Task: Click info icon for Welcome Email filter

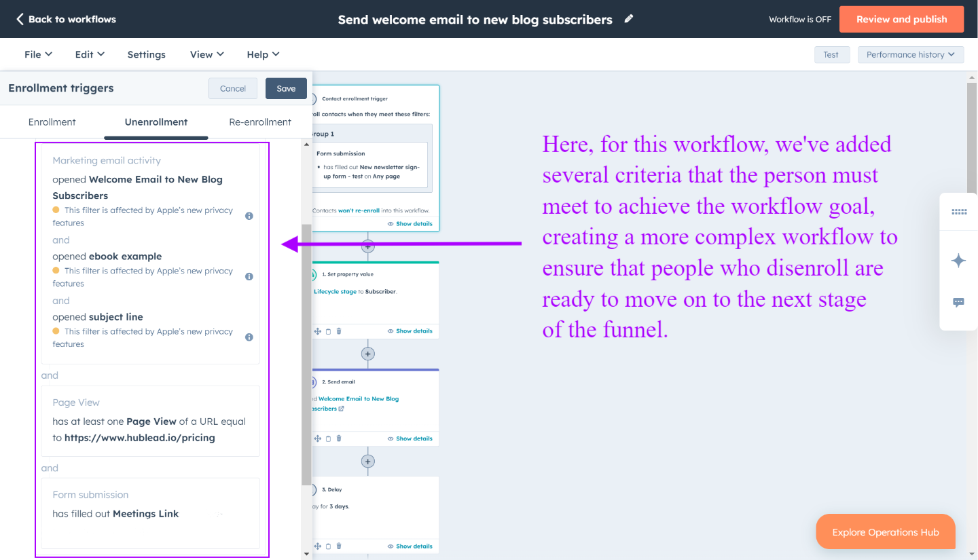Action: pos(249,216)
